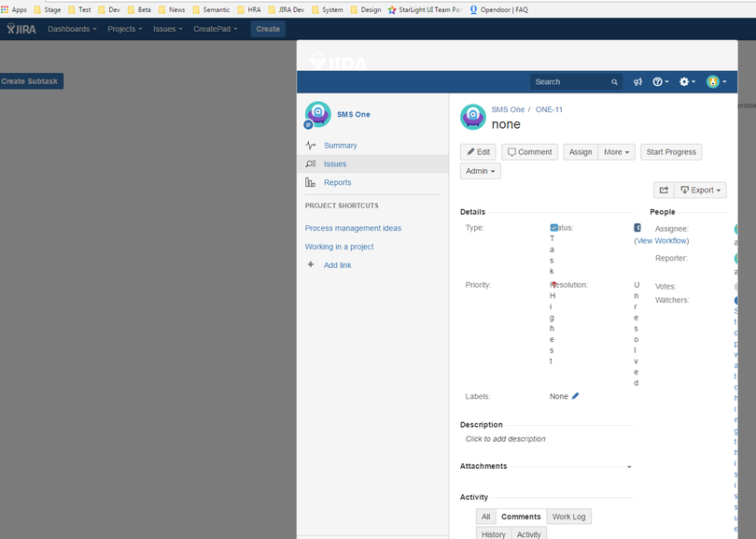Go to Summary in project sidebar
Screen dimensions: 756x539
341,145
